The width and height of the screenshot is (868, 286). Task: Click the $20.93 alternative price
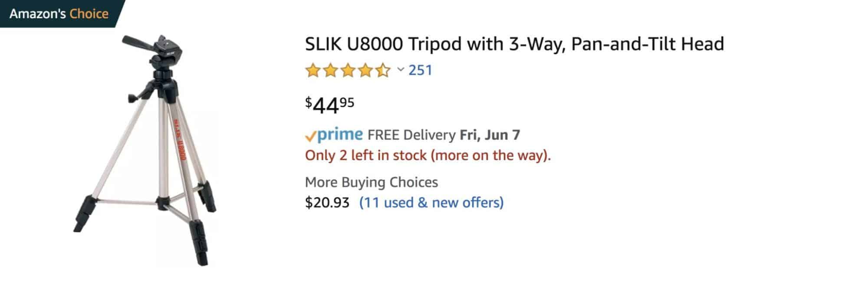click(x=327, y=202)
